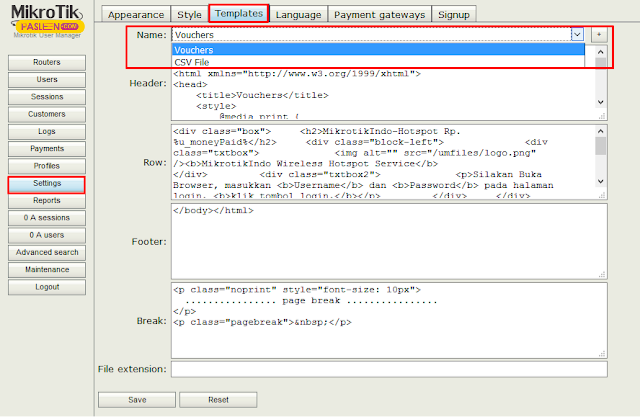Image resolution: width=640 pixels, height=417 pixels.
Task: Open Advanced search
Action: click(x=47, y=253)
